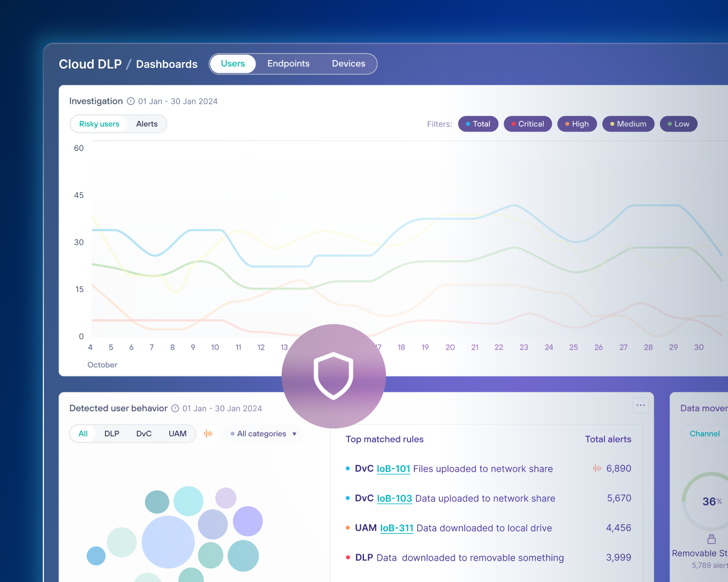Image resolution: width=728 pixels, height=582 pixels.
Task: Click the info icon next to Detected user behavior dates
Action: (x=175, y=408)
